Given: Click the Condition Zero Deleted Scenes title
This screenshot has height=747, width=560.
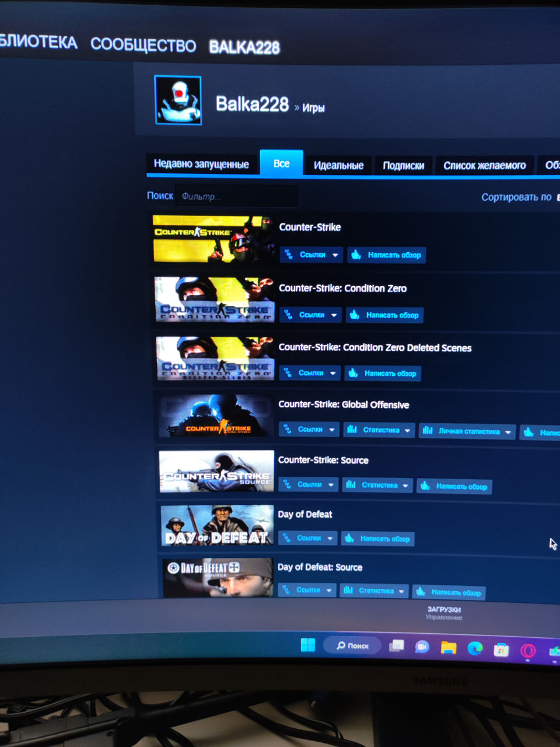Looking at the screenshot, I should [x=374, y=347].
